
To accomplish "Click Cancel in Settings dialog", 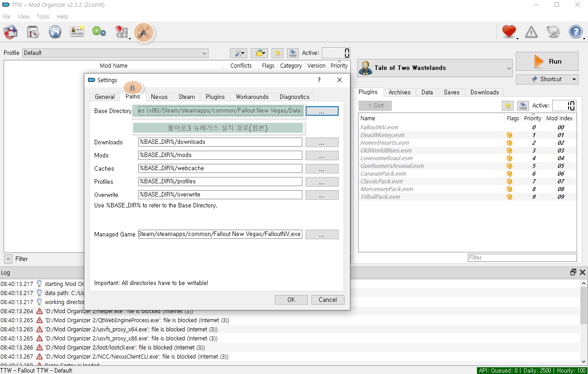I will [328, 300].
